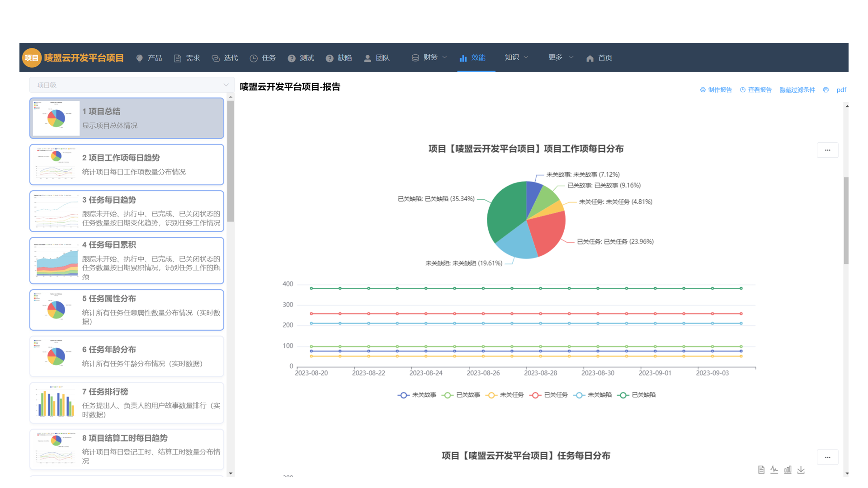The height and width of the screenshot is (488, 868).
Task: Switch chart to bar type icon
Action: click(x=788, y=470)
